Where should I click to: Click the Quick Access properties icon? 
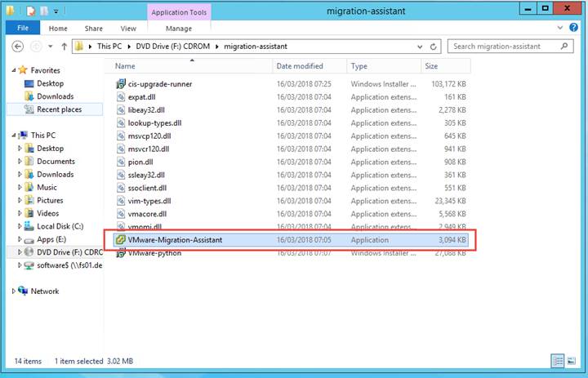[31, 11]
